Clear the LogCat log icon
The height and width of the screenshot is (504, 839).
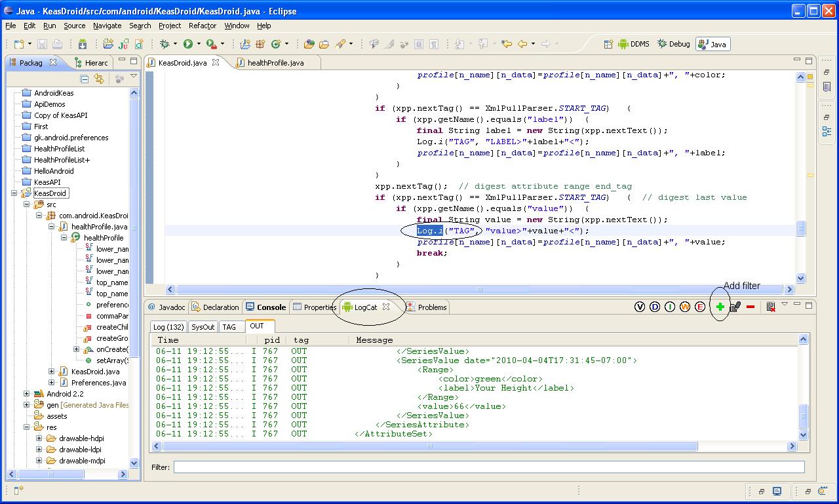coord(771,307)
